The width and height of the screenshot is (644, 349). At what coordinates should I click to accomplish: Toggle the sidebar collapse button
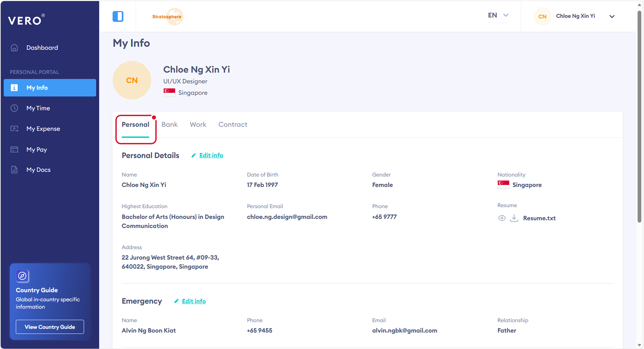tap(118, 16)
